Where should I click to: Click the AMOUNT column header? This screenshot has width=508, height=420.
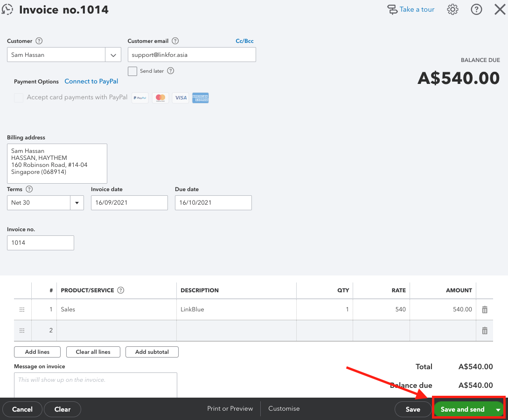click(x=459, y=290)
